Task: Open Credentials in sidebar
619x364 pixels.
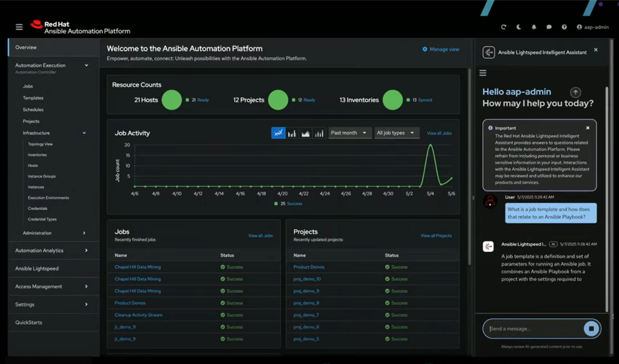Action: pos(38,209)
